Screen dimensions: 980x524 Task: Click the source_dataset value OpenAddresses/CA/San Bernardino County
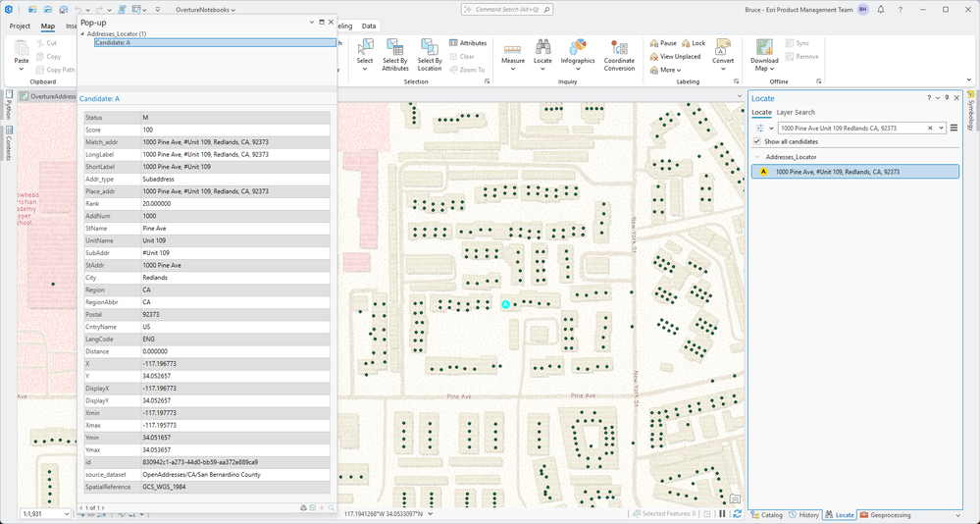201,475
